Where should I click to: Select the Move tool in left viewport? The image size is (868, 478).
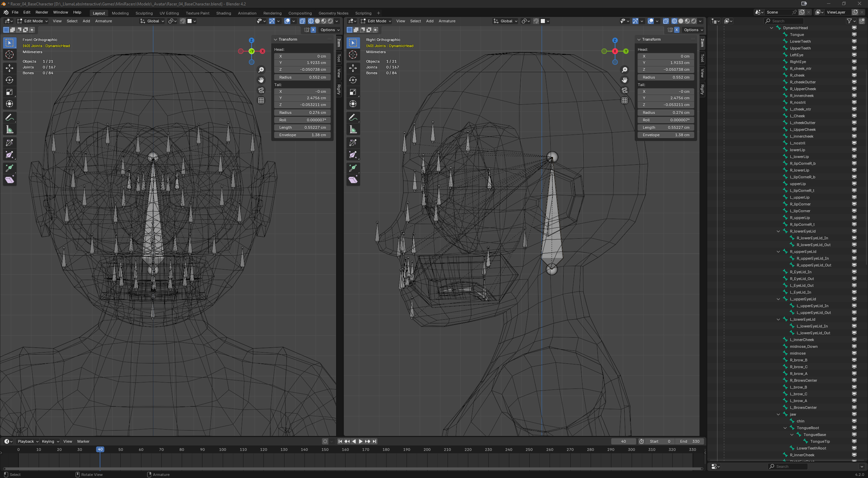(x=9, y=68)
